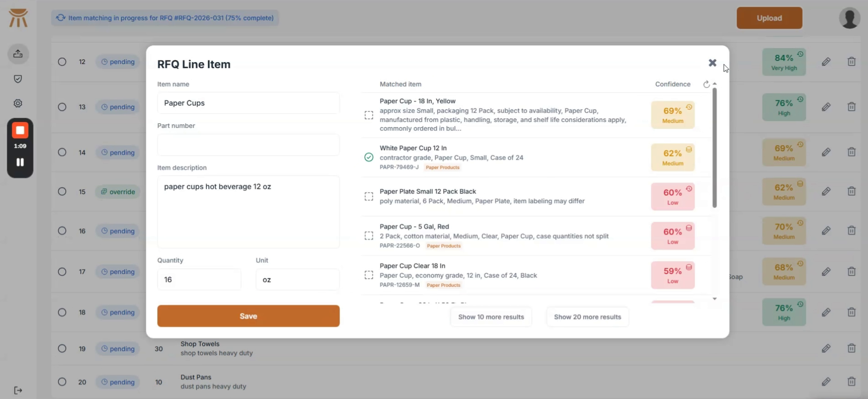Select the radio button for row 19
868x399 pixels.
coord(62,349)
